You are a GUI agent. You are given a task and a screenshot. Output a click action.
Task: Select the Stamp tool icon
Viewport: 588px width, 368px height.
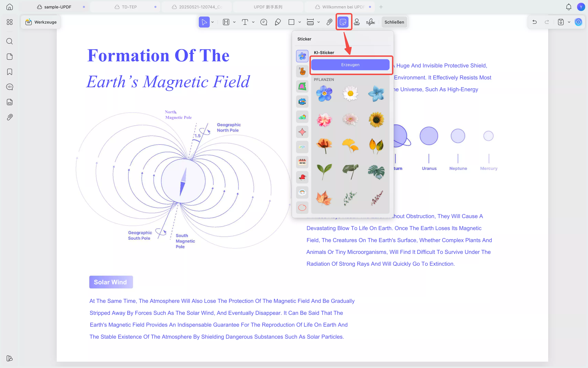tap(357, 22)
